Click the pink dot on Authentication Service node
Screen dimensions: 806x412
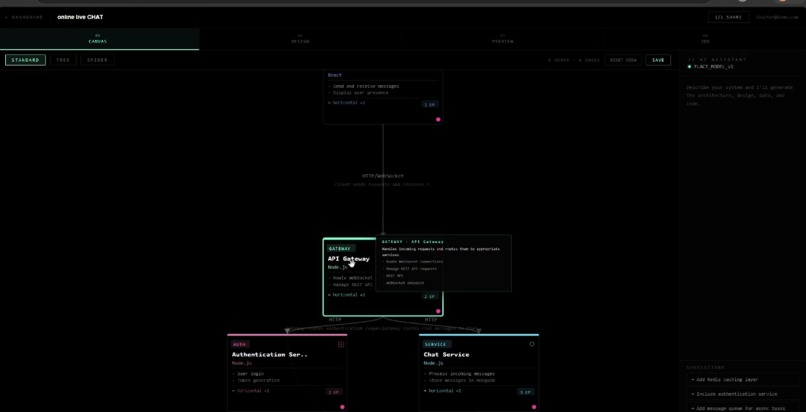pyautogui.click(x=342, y=407)
